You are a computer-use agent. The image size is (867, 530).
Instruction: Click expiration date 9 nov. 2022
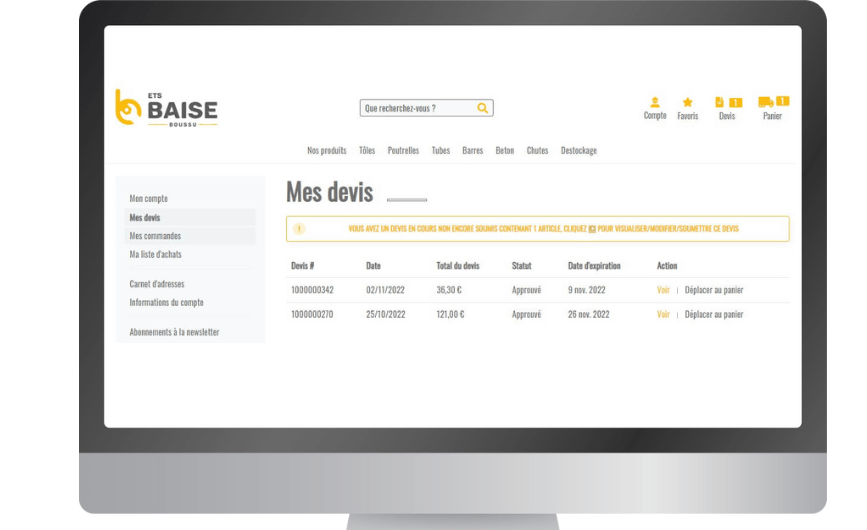[586, 290]
